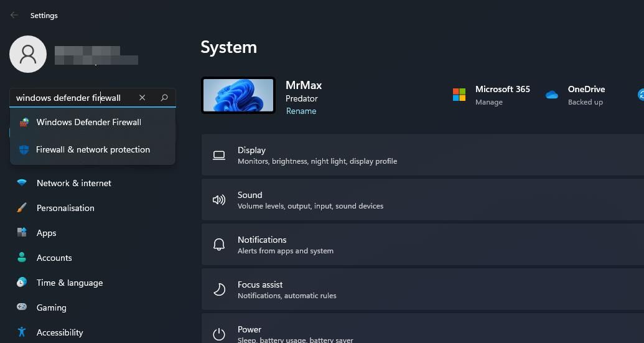Click the Microsoft 365 logo icon

coord(459,95)
